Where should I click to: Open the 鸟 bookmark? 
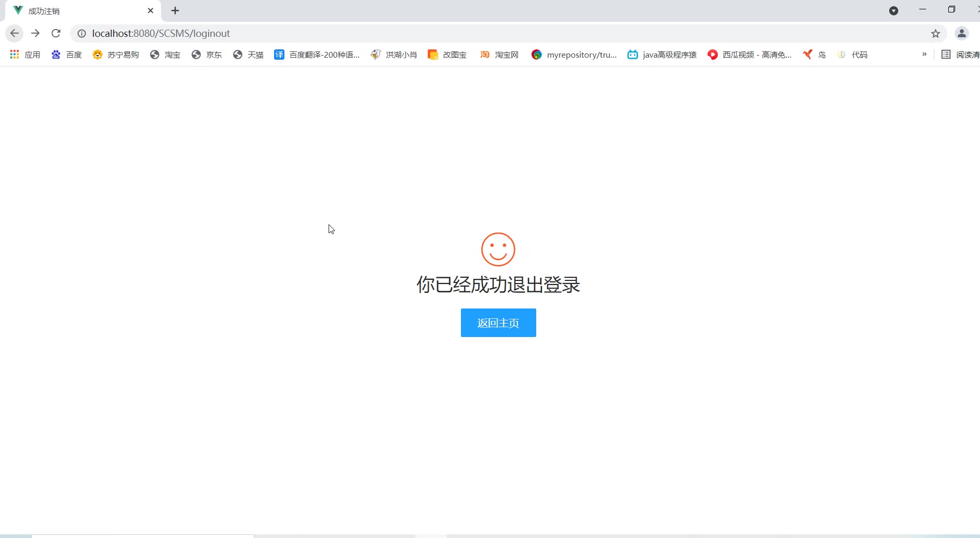814,55
